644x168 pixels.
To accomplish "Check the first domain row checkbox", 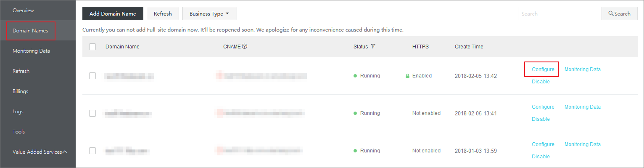I will 92,76.
